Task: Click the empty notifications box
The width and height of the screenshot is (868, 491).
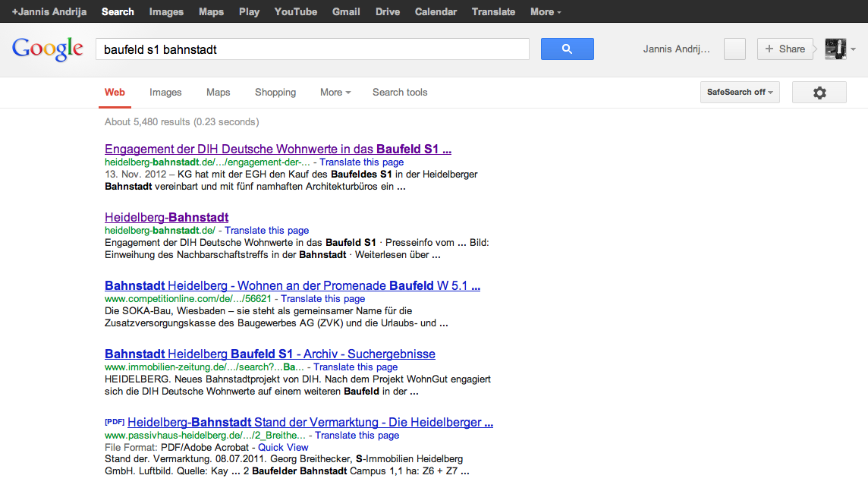Action: coord(734,49)
